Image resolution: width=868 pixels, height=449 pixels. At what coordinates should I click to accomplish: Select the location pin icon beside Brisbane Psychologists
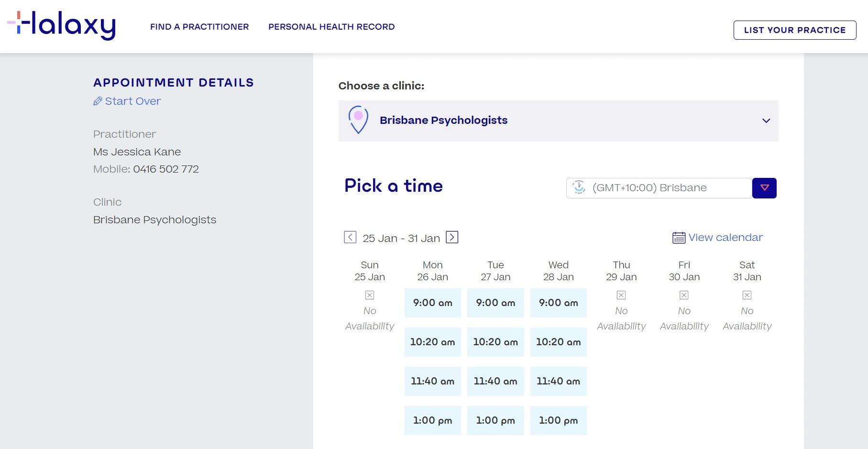pos(358,120)
